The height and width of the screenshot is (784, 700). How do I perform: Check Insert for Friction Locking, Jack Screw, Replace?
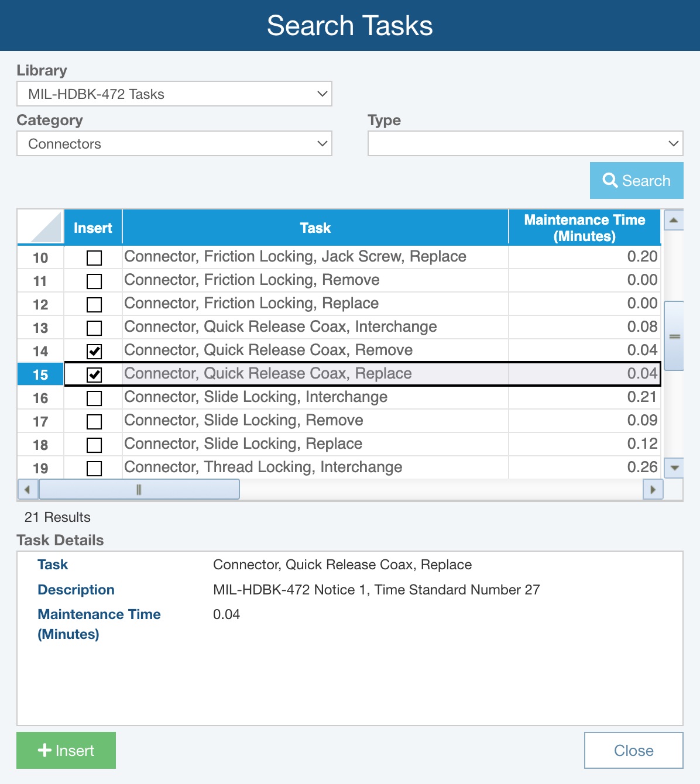(x=94, y=257)
